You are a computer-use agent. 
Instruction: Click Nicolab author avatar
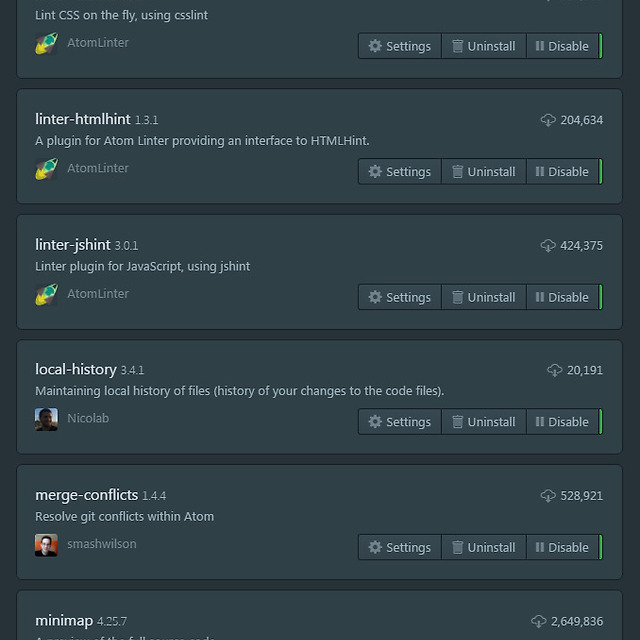click(46, 419)
